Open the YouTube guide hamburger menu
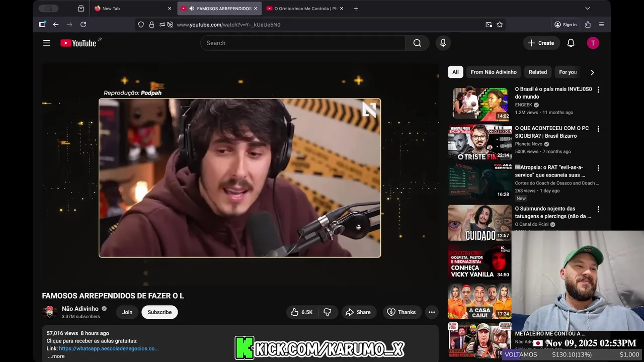This screenshot has width=644, height=362. pos(46,43)
